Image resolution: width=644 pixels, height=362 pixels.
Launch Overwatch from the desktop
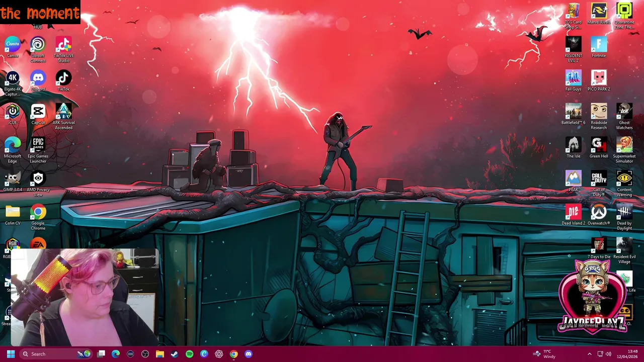click(599, 215)
